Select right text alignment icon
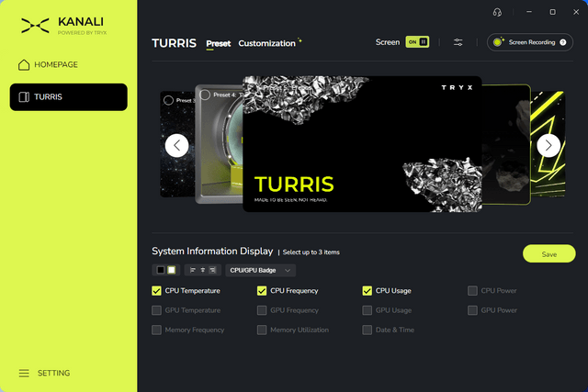This screenshot has width=588, height=392. 212,270
